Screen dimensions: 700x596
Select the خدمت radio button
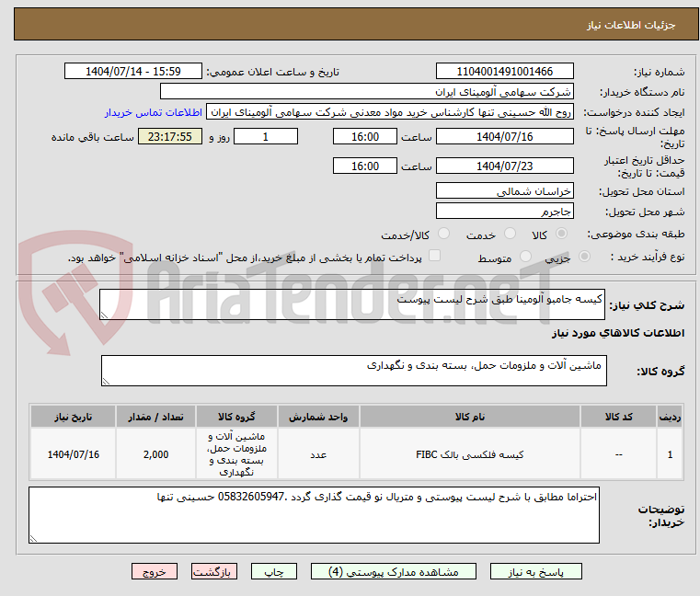(510, 234)
